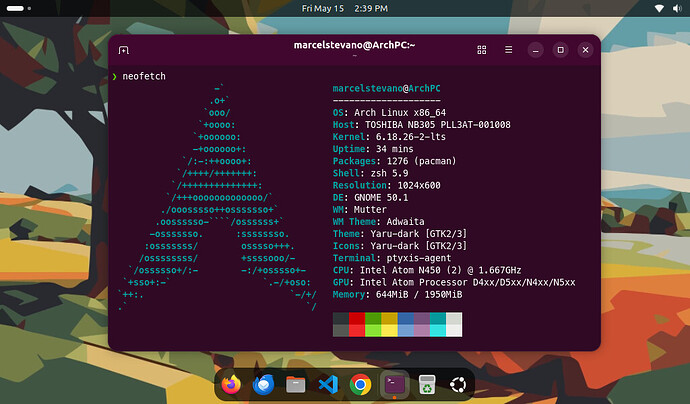Open the clock and calendar menu
This screenshot has height=404, width=690.
(345, 8)
